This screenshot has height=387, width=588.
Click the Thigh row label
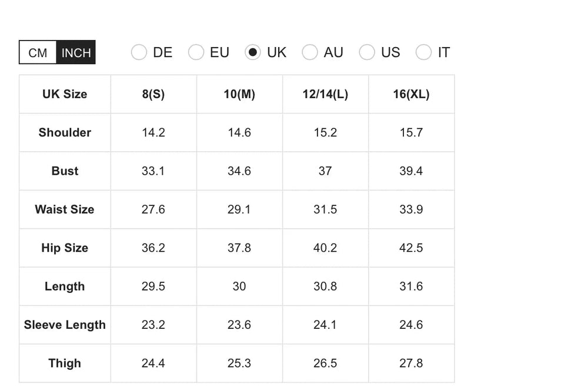click(65, 363)
